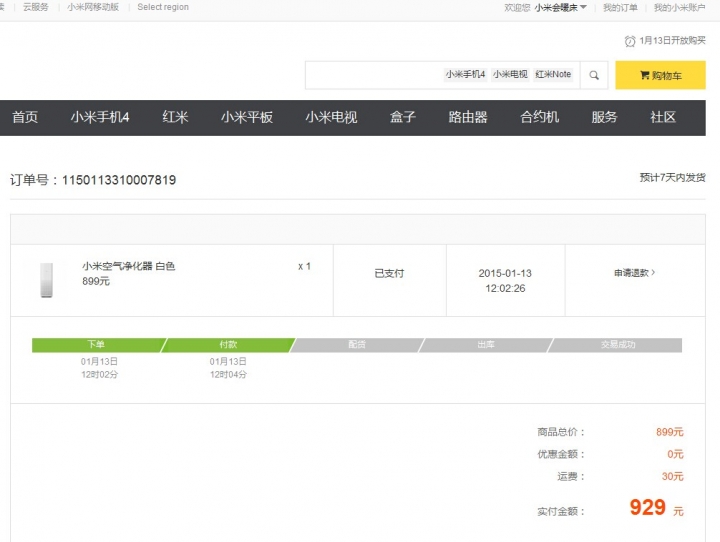Image resolution: width=720 pixels, height=542 pixels.
Task: Open 盒子 navigation menu item
Action: (403, 117)
